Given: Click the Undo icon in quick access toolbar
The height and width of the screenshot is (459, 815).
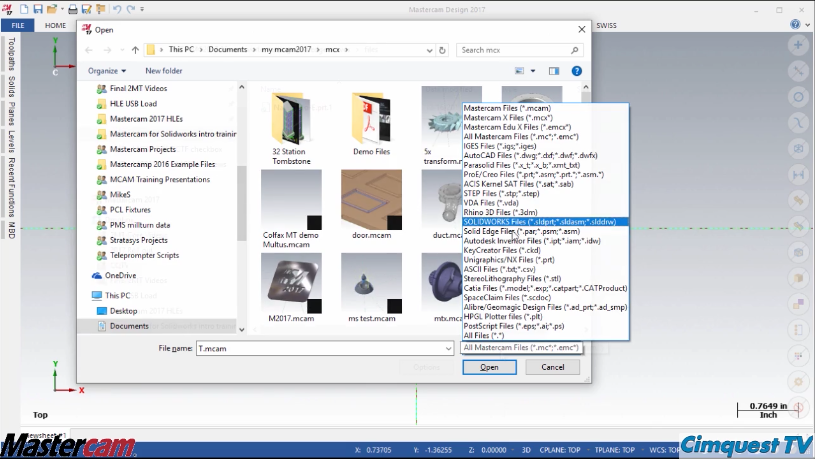Looking at the screenshot, I should pyautogui.click(x=117, y=9).
